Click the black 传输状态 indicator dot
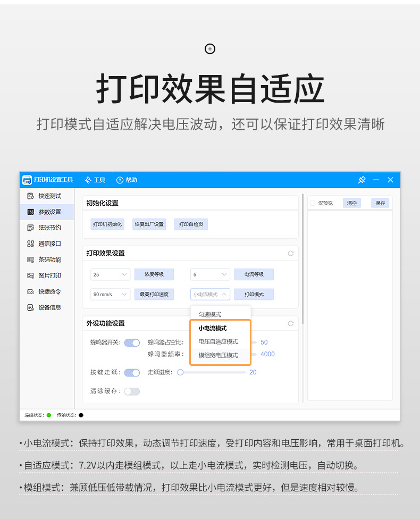The height and width of the screenshot is (519, 420). click(81, 415)
